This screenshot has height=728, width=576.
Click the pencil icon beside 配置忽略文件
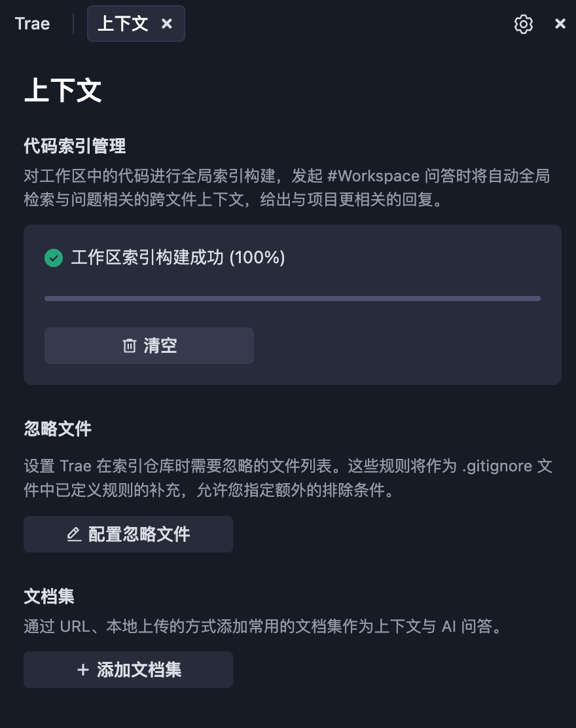(74, 534)
